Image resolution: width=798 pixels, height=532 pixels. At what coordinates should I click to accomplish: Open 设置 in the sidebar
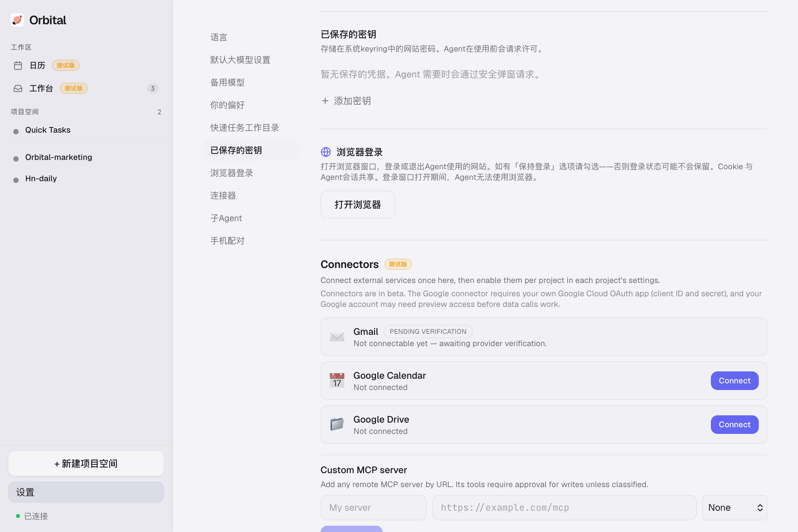(x=86, y=492)
